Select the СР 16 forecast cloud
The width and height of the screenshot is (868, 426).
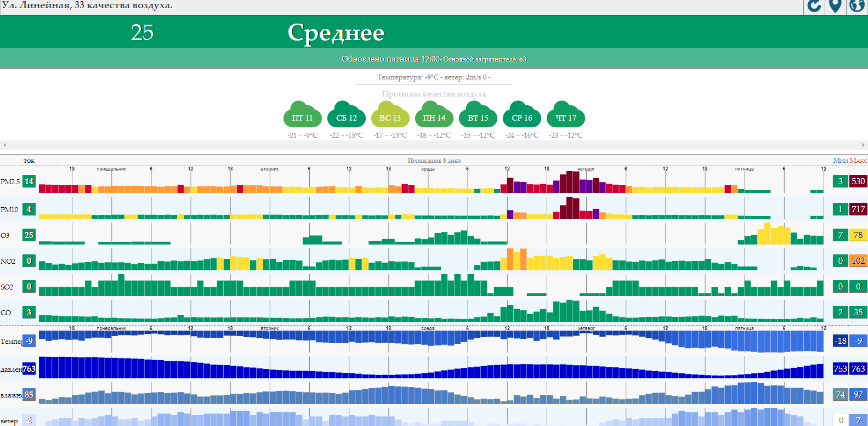(x=521, y=115)
